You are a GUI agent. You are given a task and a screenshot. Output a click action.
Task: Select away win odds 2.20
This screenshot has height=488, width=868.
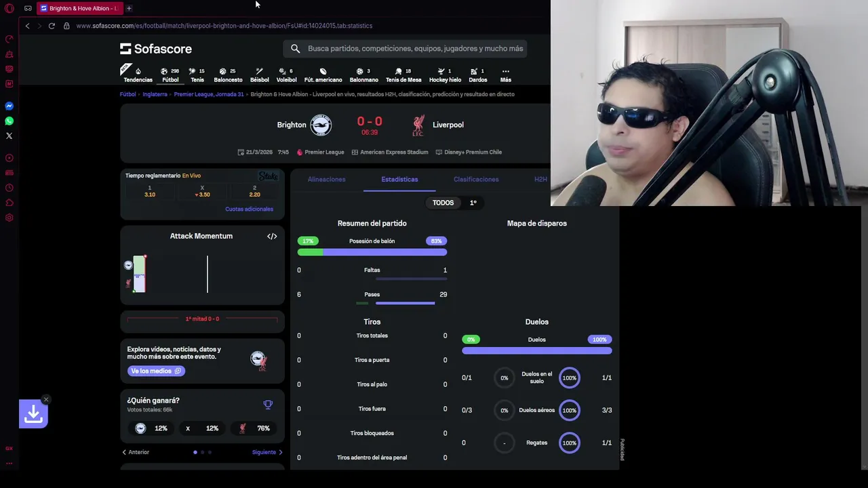tap(254, 191)
